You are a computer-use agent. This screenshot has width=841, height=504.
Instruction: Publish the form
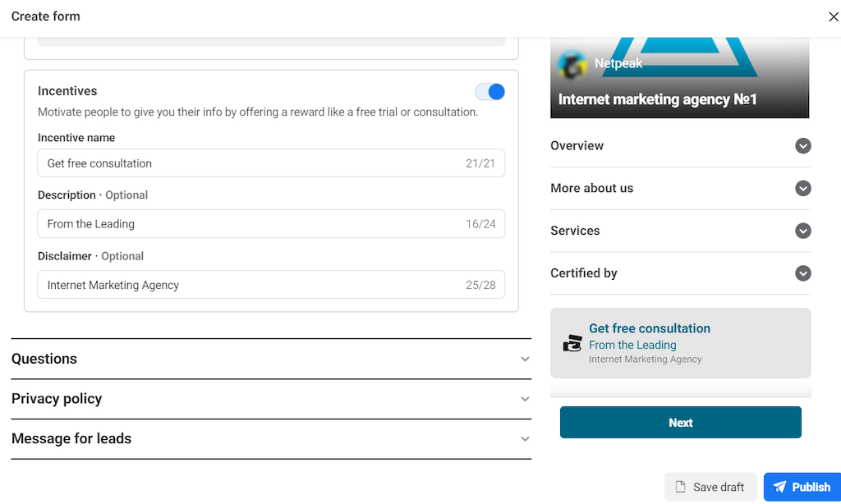point(802,487)
